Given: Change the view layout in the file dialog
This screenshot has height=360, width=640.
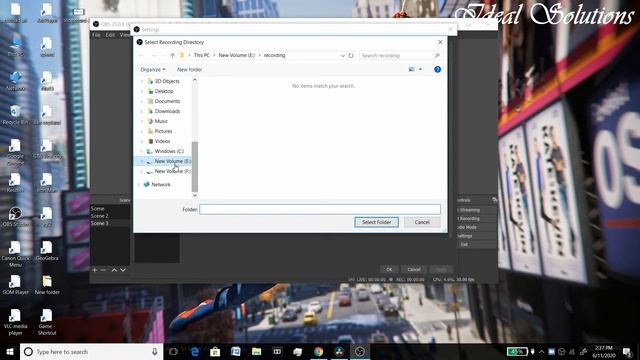Looking at the screenshot, I should pyautogui.click(x=411, y=69).
